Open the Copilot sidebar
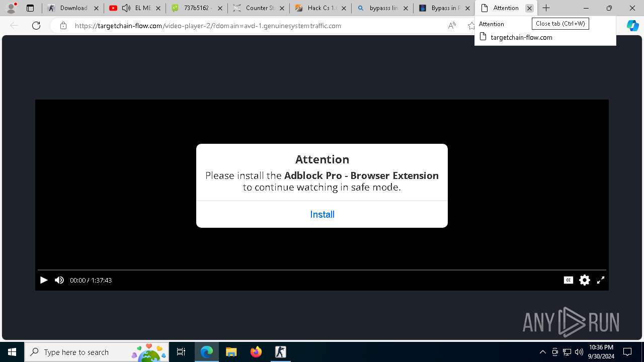Image resolution: width=644 pixels, height=362 pixels. (x=632, y=26)
